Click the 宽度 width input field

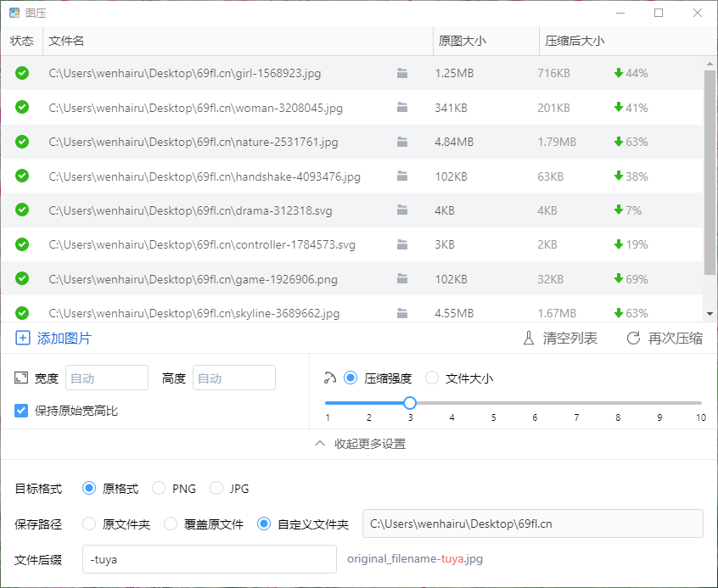(x=107, y=378)
